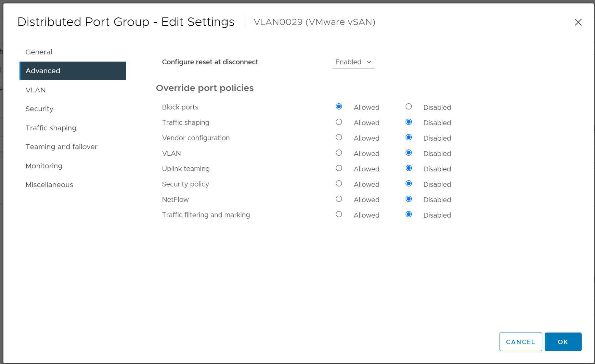Click the NetFlow policy label

(175, 199)
